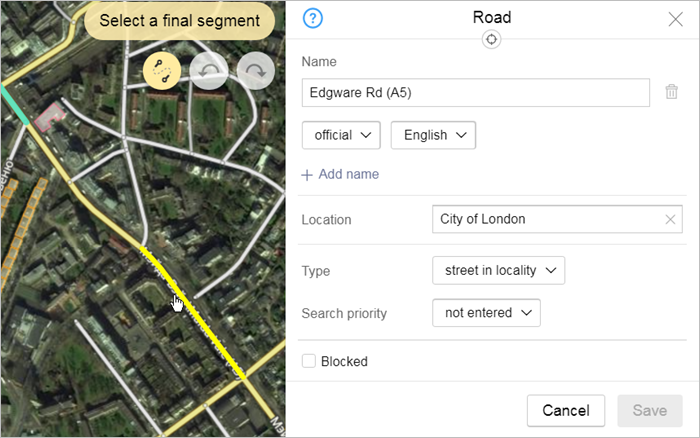Screen dimensions: 700x438
Task: Click the Edgware Rd name input field
Action: coord(475,93)
